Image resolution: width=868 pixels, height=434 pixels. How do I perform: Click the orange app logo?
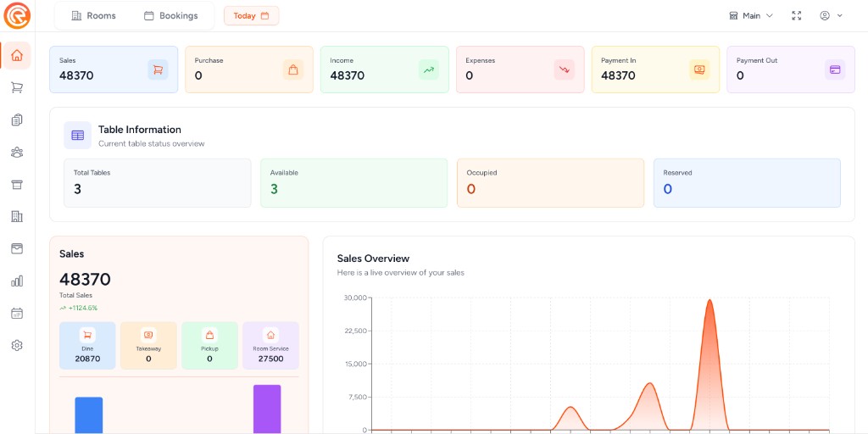[17, 15]
